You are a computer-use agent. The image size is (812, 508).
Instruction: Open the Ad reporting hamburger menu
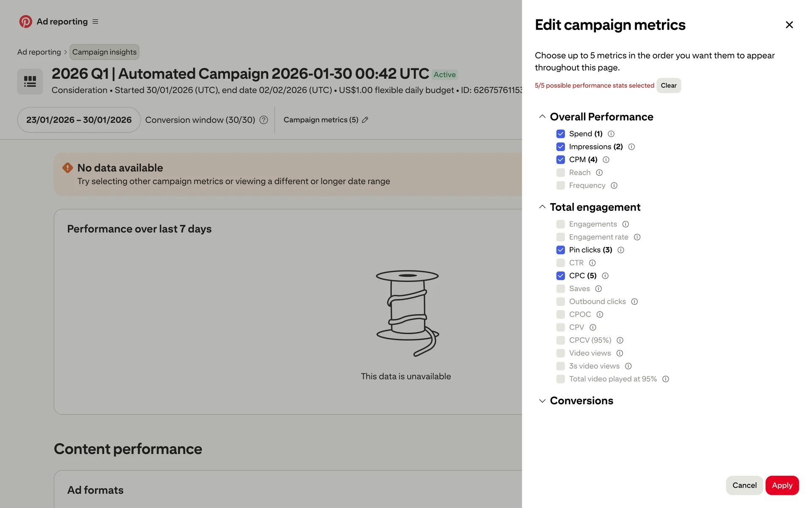click(x=95, y=22)
